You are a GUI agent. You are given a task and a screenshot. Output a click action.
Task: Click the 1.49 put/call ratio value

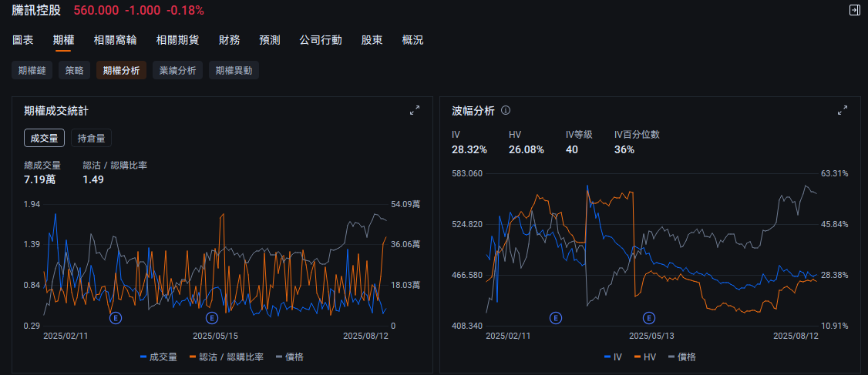93,179
